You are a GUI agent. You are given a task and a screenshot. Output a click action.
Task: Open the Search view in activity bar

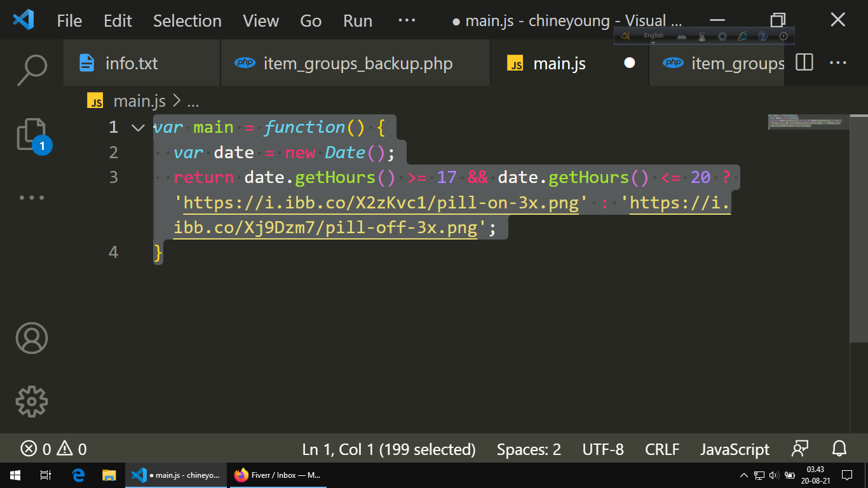tap(31, 69)
